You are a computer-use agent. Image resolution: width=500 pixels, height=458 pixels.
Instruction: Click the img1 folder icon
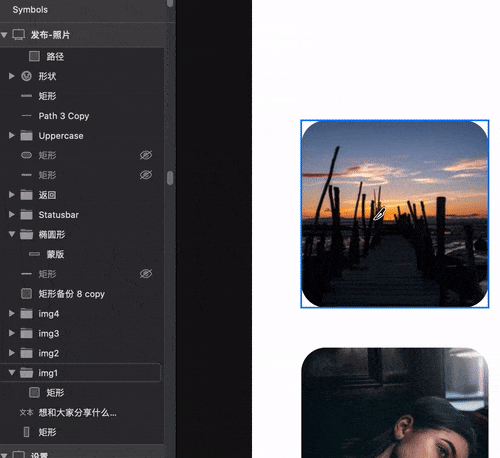coord(26,373)
